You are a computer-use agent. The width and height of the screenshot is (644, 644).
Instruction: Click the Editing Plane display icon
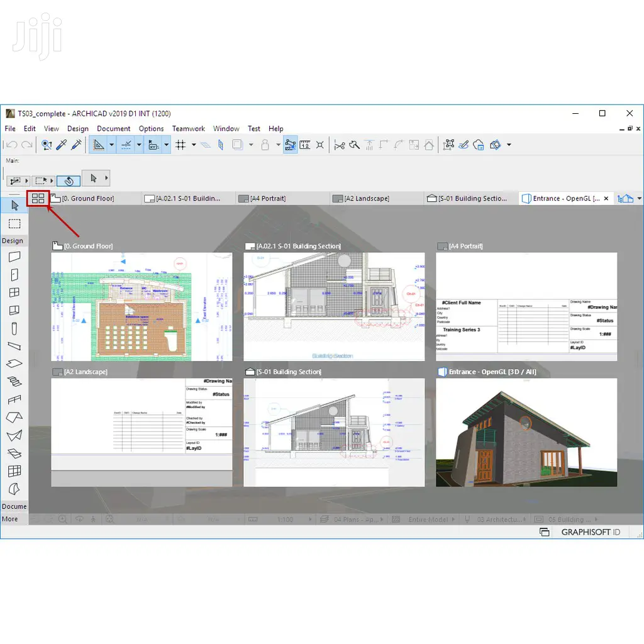click(x=206, y=145)
